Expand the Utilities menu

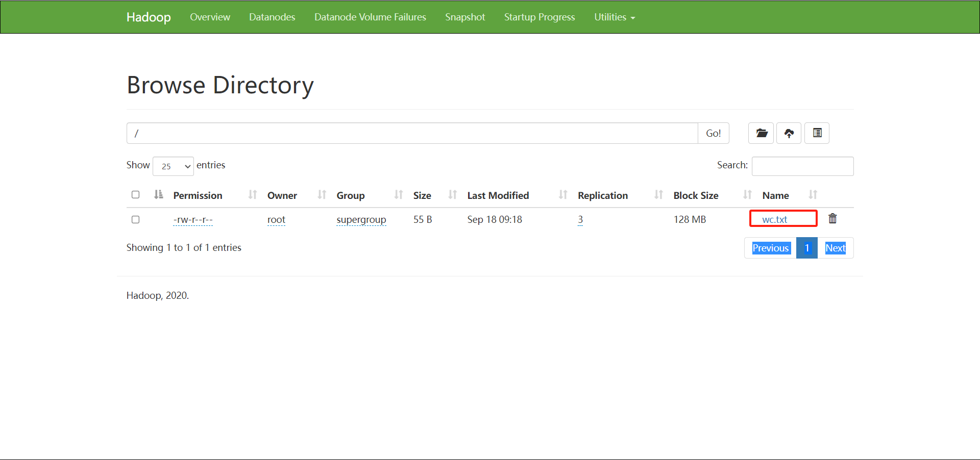pyautogui.click(x=615, y=17)
